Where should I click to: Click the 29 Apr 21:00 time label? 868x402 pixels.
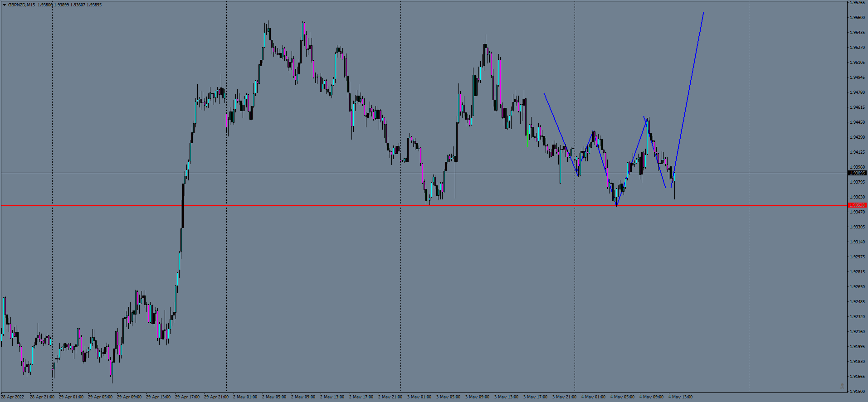[x=216, y=397]
